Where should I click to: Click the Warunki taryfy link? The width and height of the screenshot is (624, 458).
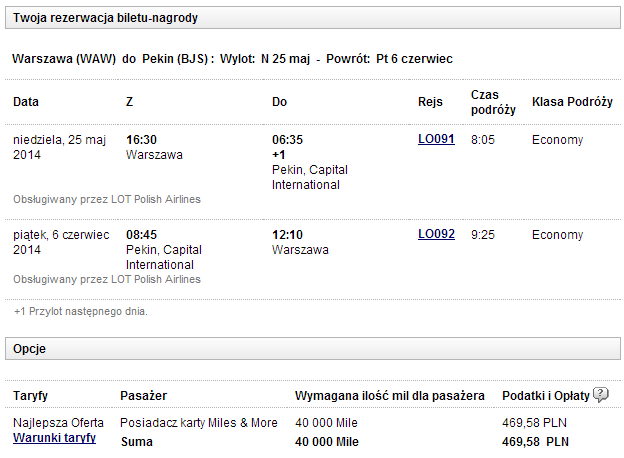tap(54, 438)
